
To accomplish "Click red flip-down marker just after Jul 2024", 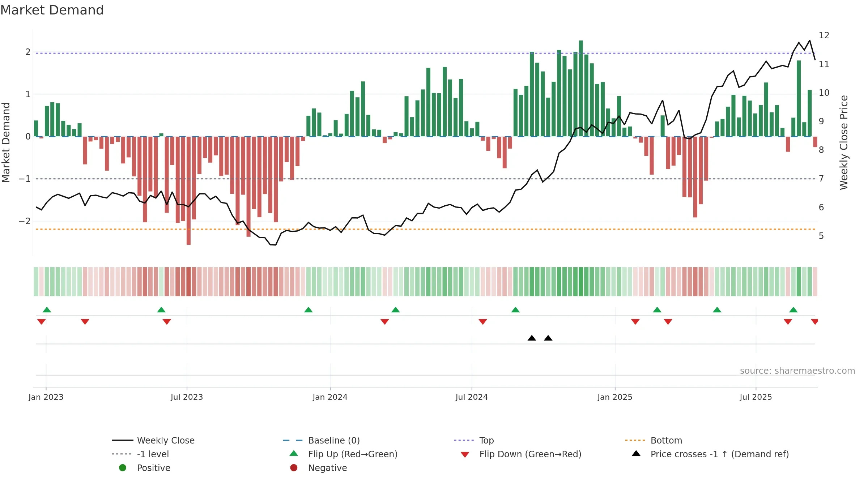I will [x=483, y=322].
